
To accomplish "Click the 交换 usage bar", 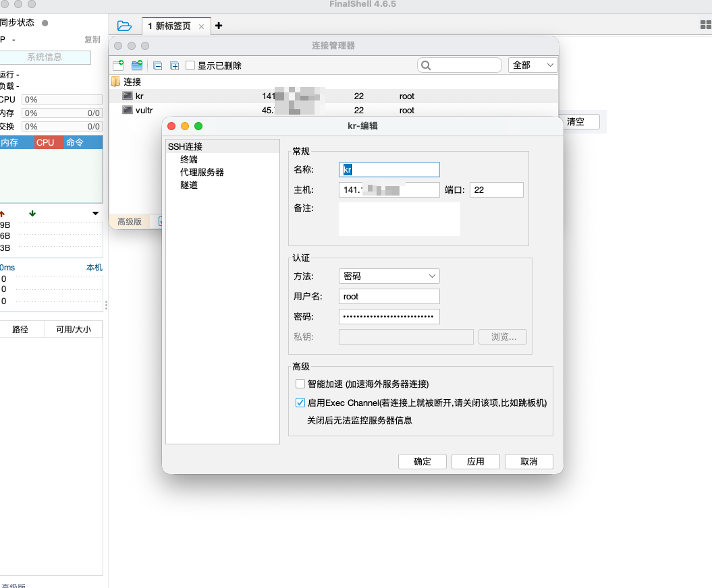I will tap(62, 127).
